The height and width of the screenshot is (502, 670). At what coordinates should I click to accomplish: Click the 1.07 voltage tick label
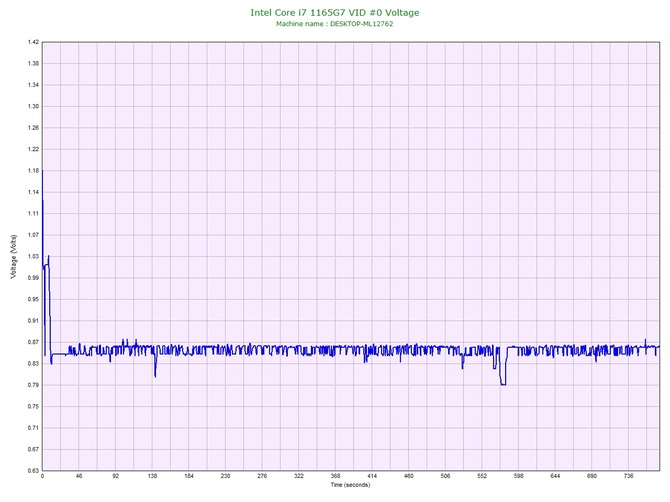coord(33,235)
